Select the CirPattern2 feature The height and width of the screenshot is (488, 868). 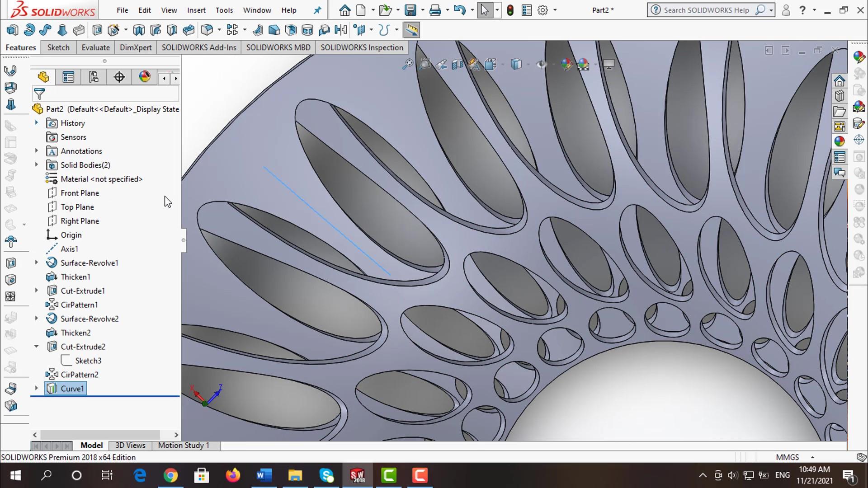(79, 375)
